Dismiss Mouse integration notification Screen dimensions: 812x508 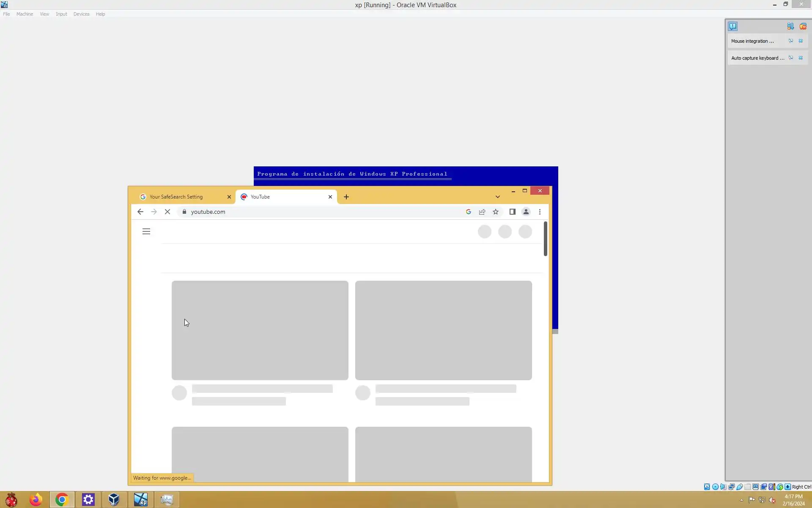(x=801, y=41)
